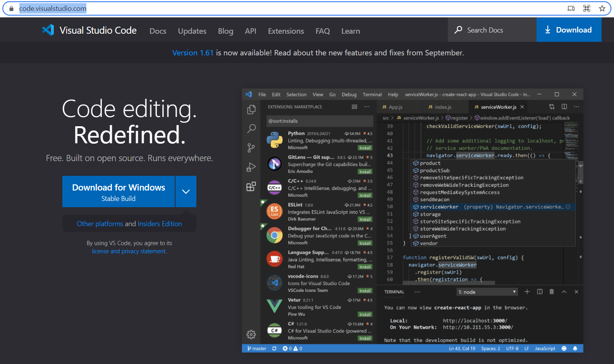Click Install button for Vetur extension

365,314
